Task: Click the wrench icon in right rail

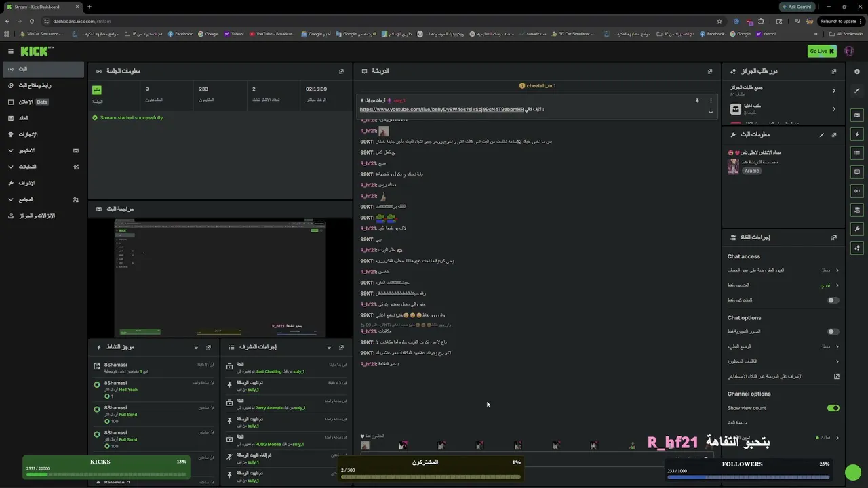Action: [x=857, y=229]
